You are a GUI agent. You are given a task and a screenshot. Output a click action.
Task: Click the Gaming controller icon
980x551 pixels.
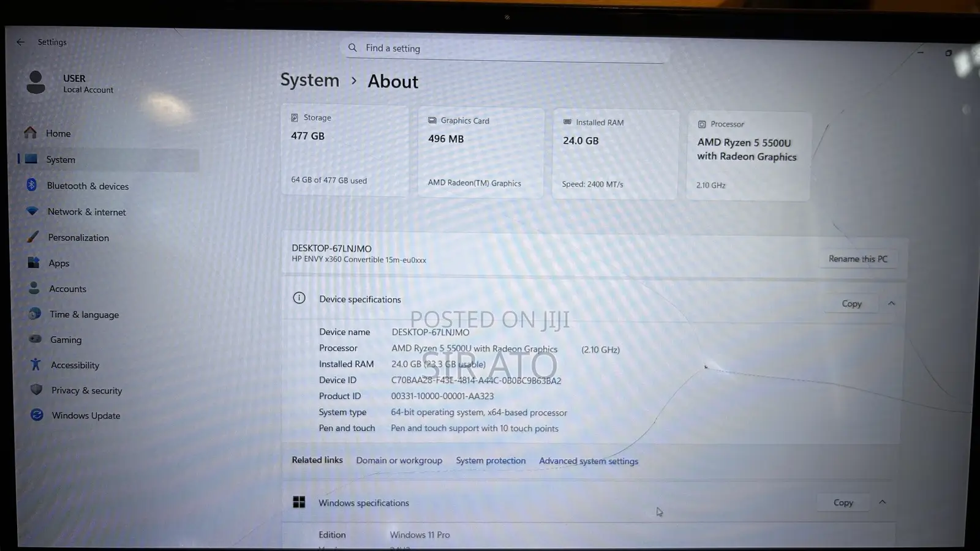click(x=36, y=339)
